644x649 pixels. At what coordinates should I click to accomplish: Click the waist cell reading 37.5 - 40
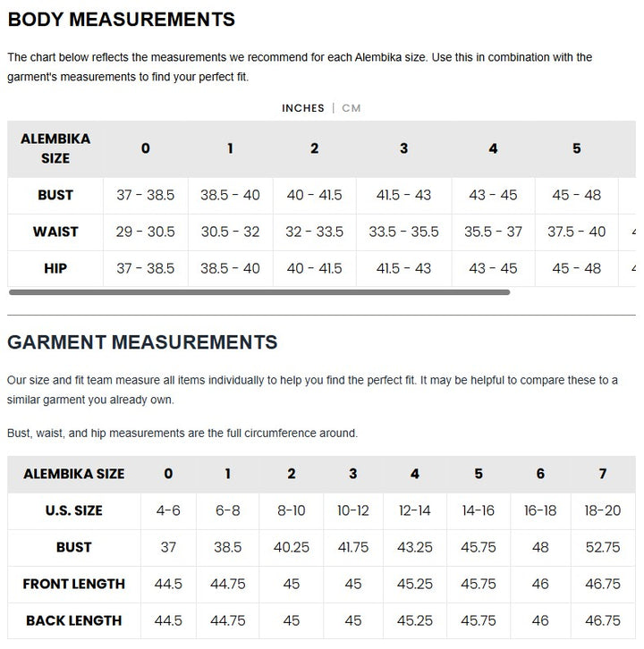576,232
